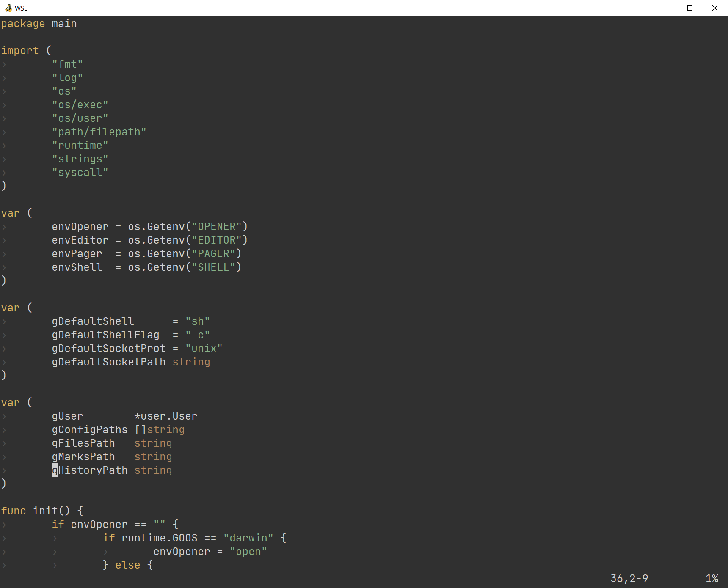Click the "os/exec" import string

80,105
